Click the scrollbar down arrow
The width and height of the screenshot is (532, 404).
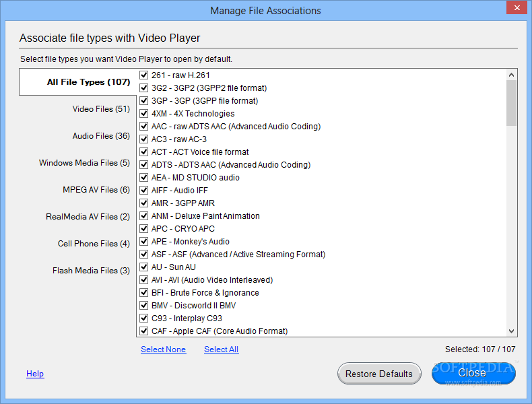pos(511,331)
